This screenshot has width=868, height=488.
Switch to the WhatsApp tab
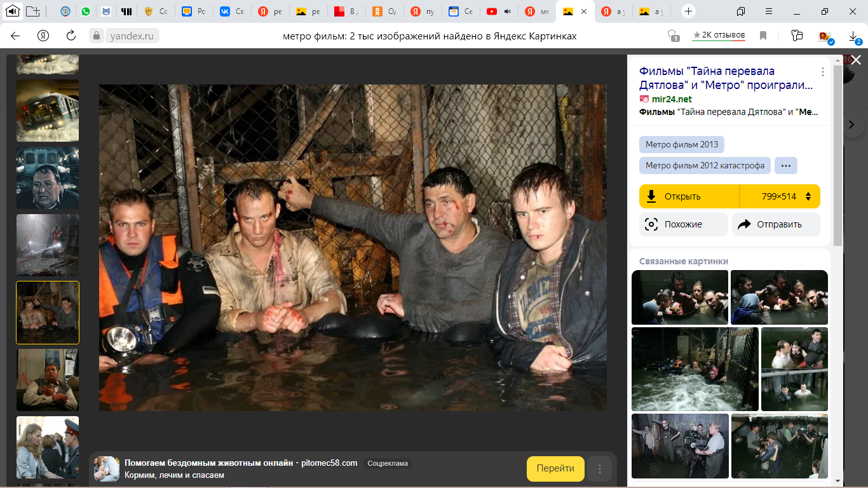click(86, 11)
